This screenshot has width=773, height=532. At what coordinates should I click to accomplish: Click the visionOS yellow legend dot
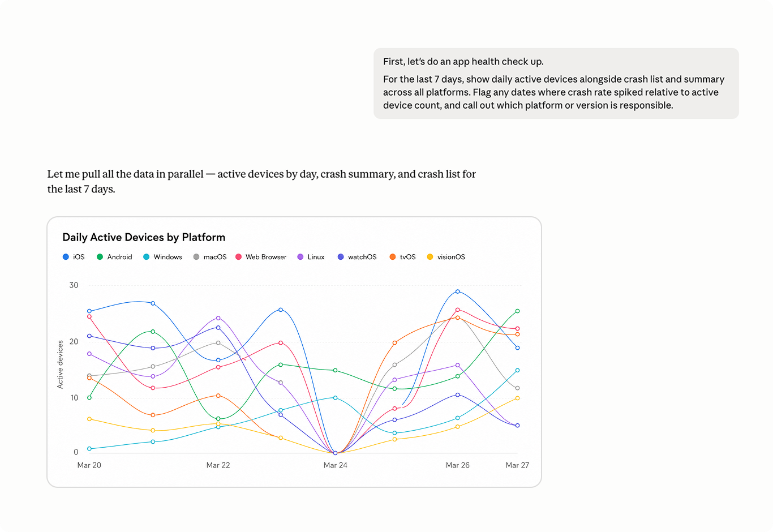[x=430, y=257]
